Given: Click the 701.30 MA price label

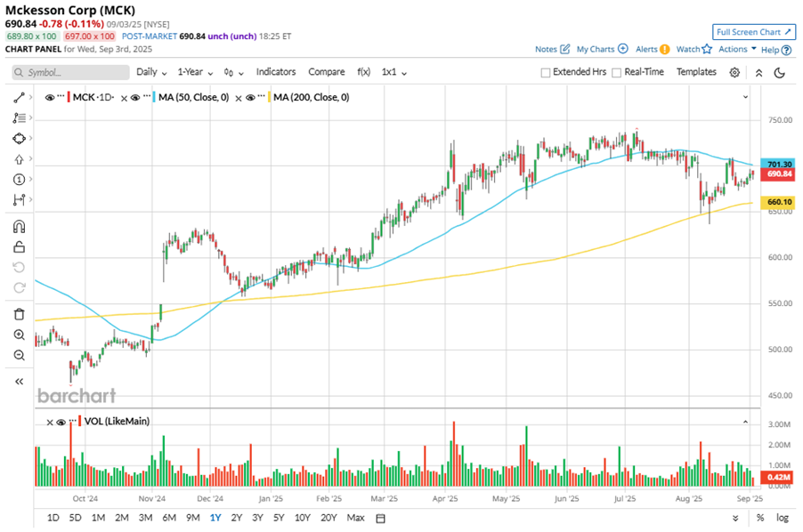Looking at the screenshot, I should point(779,165).
